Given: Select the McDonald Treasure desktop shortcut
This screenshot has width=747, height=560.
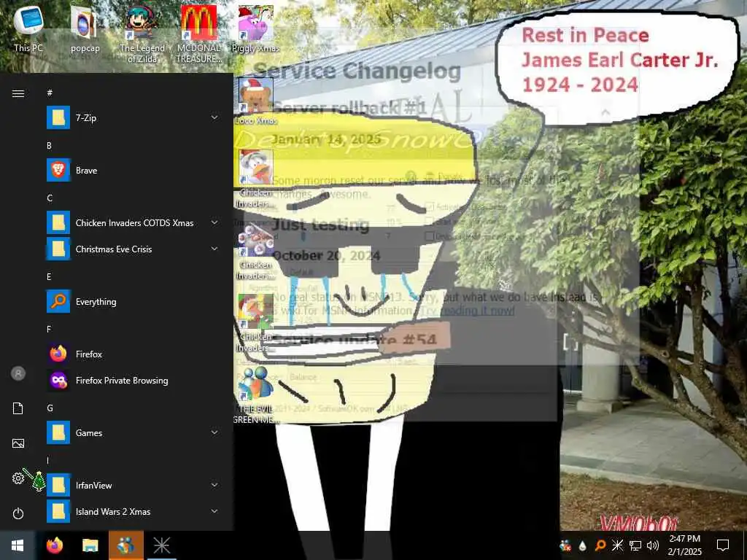Looking at the screenshot, I should (x=198, y=34).
